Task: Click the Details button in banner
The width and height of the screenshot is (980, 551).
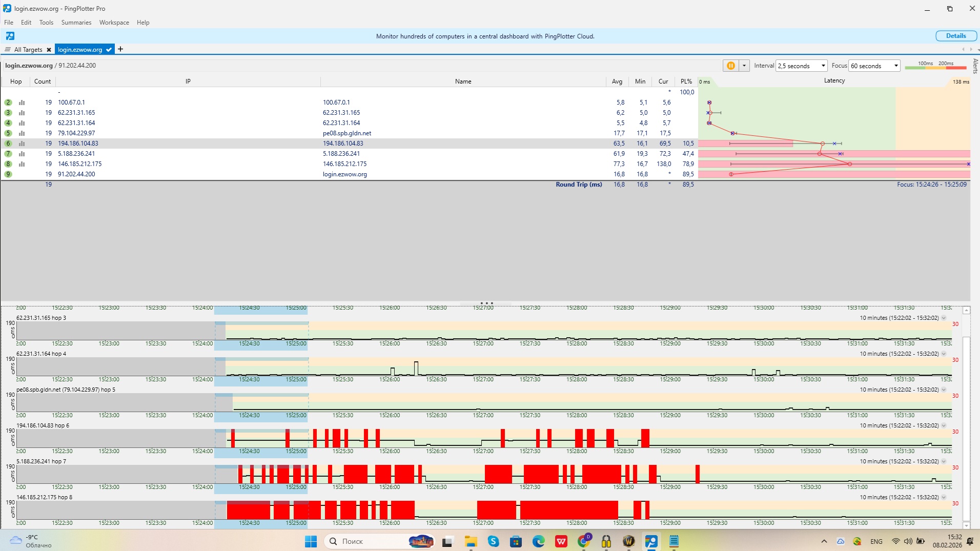Action: click(955, 36)
